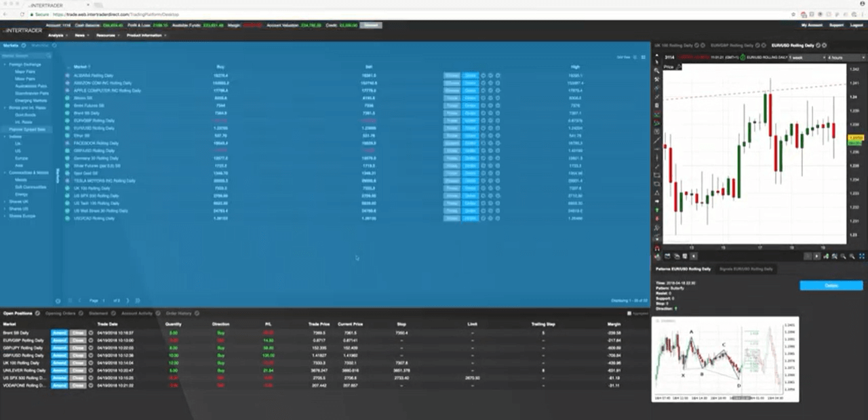The image size is (868, 420).
Task: Click the Logout link
Action: [857, 25]
